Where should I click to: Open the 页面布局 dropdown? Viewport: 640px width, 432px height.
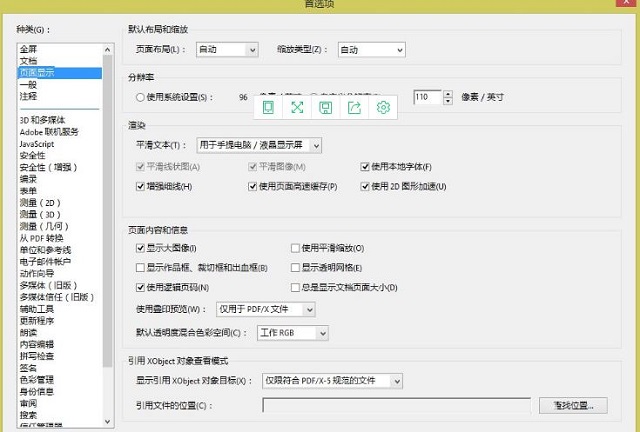(x=223, y=49)
